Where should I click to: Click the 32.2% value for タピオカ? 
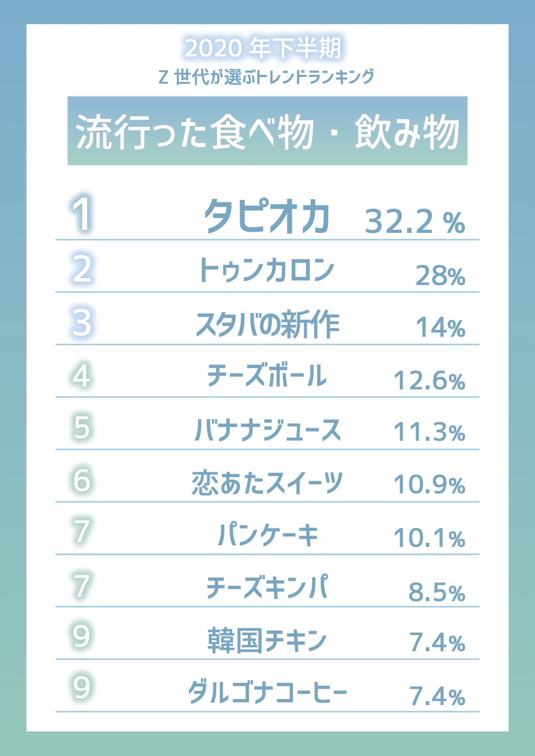[x=415, y=222]
